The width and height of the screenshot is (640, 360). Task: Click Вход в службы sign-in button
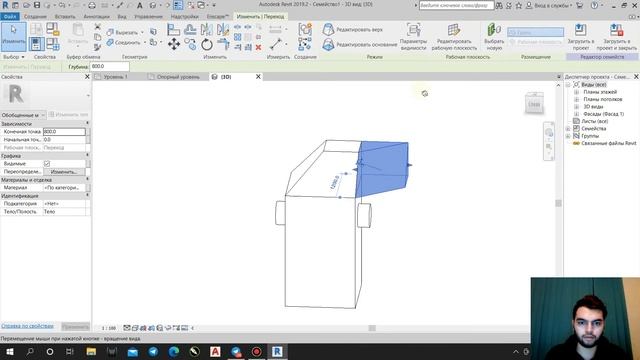[x=549, y=6]
